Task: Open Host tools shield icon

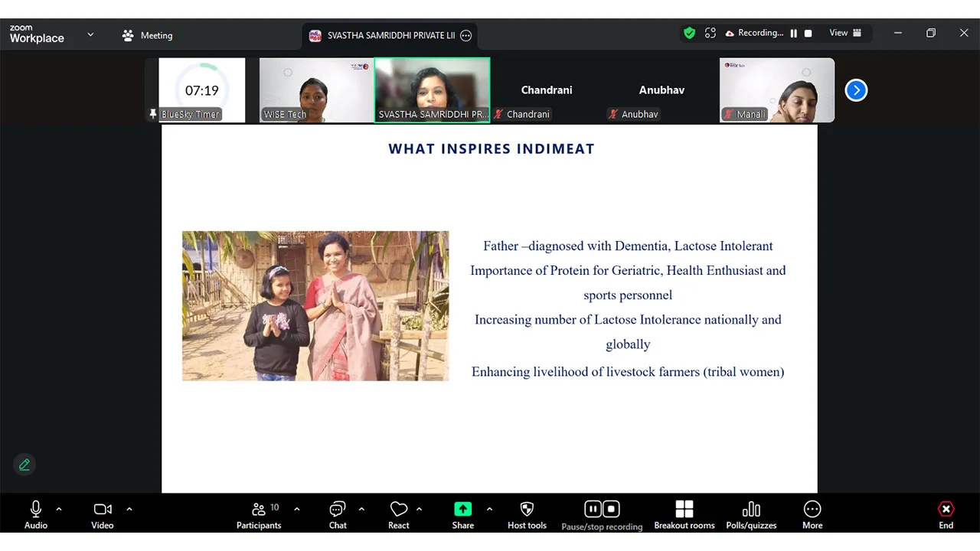Action: pyautogui.click(x=527, y=515)
